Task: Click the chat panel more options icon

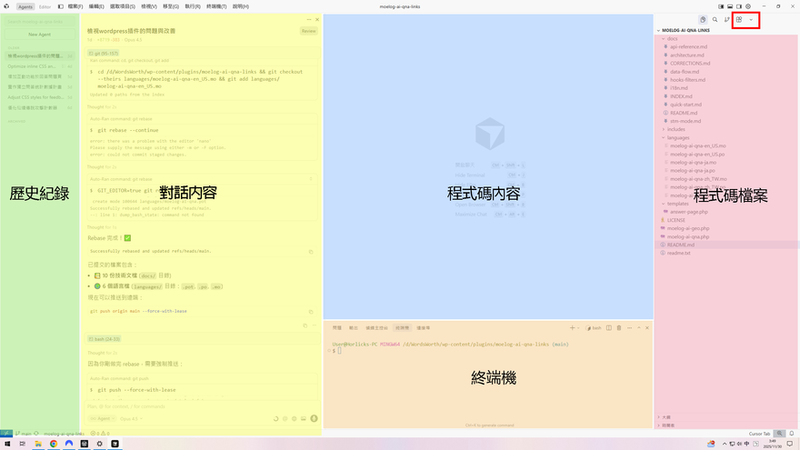Action: [309, 19]
